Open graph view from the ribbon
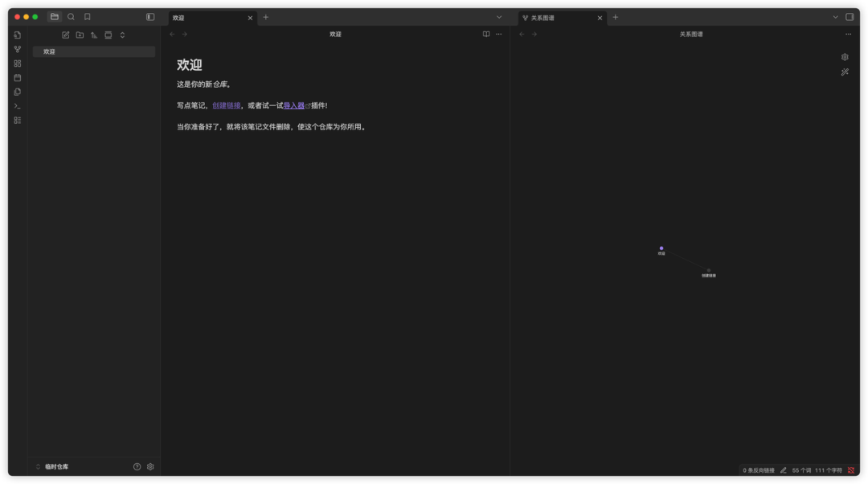868x484 pixels. pyautogui.click(x=18, y=49)
